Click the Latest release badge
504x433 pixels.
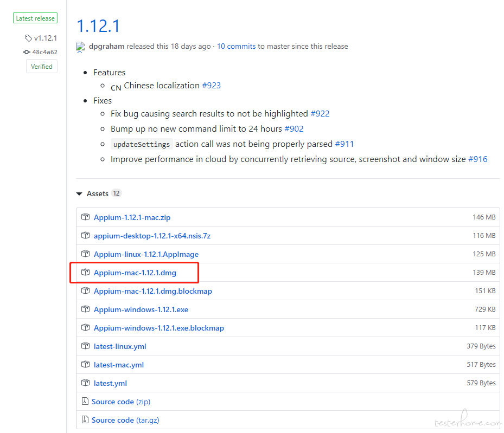pyautogui.click(x=35, y=18)
